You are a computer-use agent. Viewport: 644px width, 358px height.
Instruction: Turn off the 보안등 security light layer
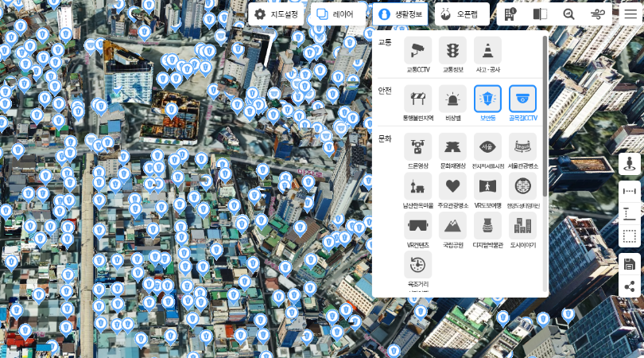487,99
